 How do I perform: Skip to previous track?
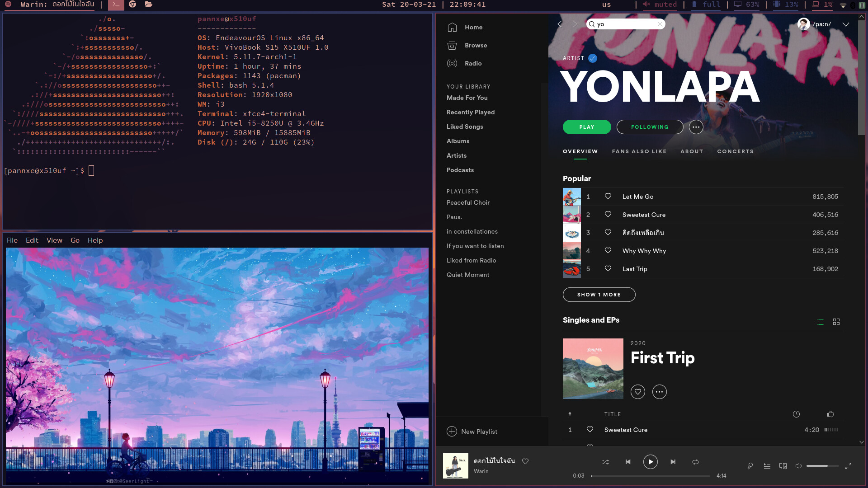[628, 462]
